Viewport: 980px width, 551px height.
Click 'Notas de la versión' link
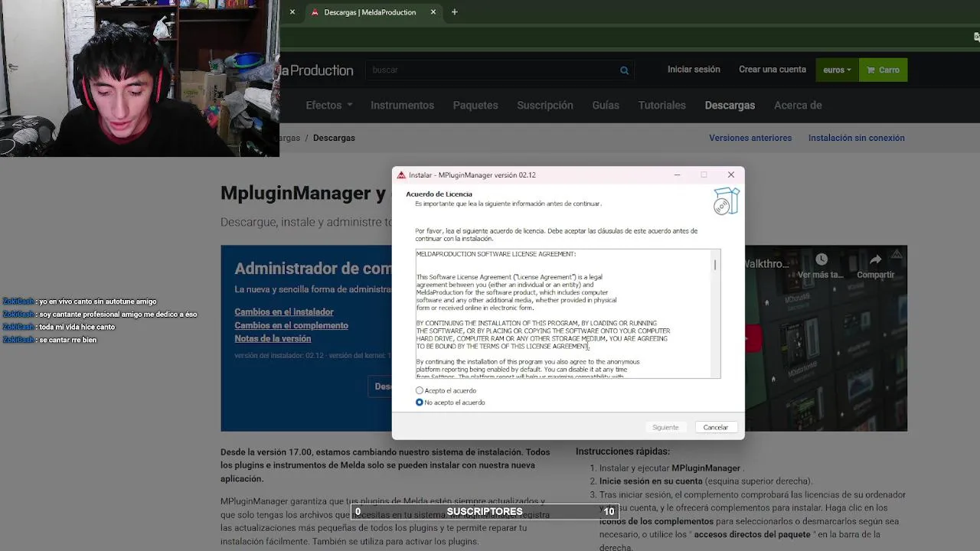point(273,338)
